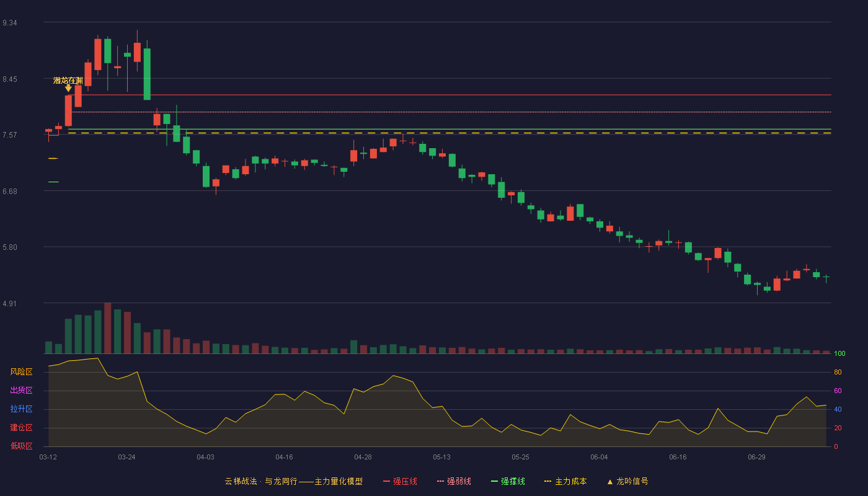The image size is (868, 496).
Task: Click the magenta 60 indicator scale value
Action: click(x=838, y=391)
